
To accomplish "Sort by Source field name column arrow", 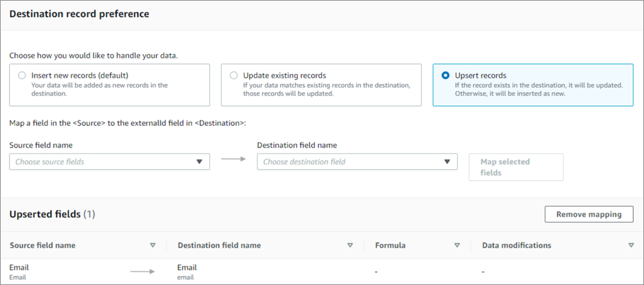I will tap(153, 245).
